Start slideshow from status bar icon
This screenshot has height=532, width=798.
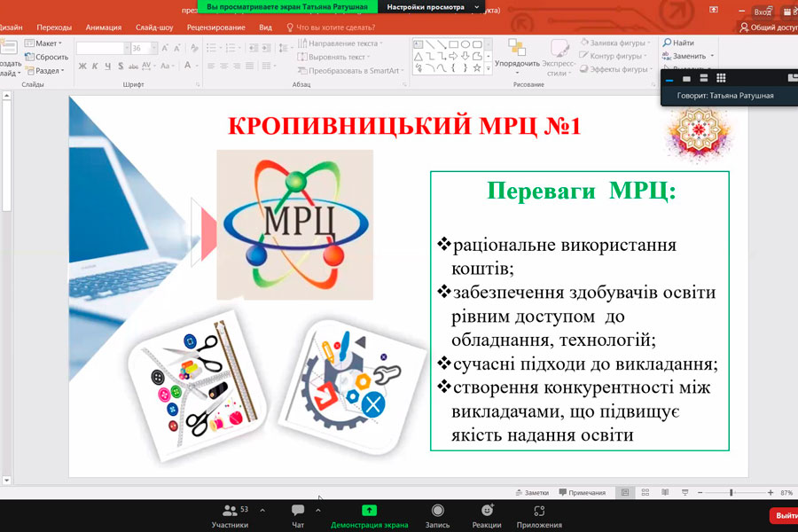pos(685,492)
